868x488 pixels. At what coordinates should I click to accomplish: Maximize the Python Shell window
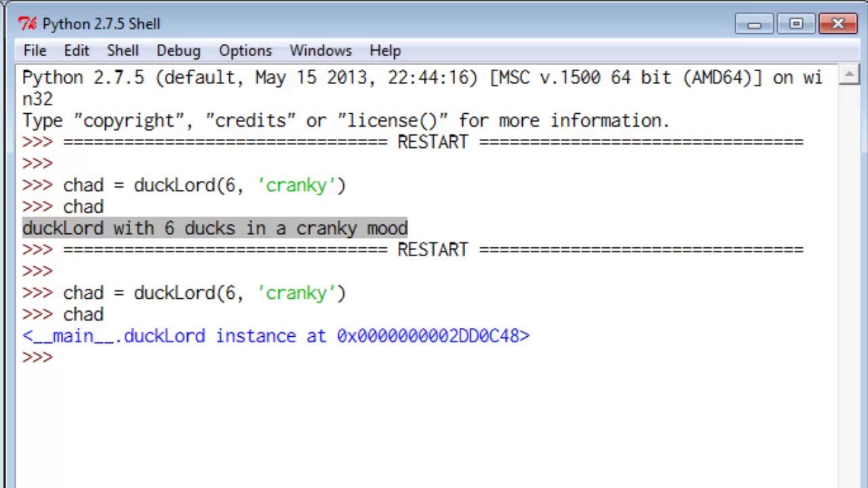[x=796, y=24]
